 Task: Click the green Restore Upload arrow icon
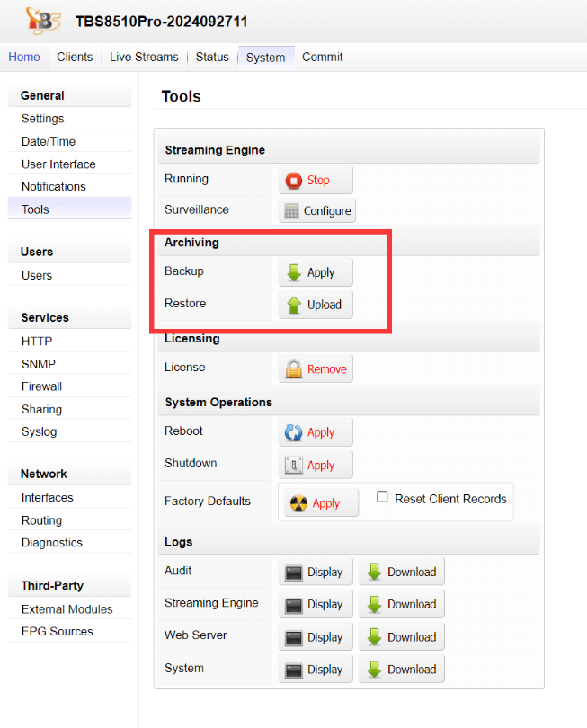click(294, 305)
